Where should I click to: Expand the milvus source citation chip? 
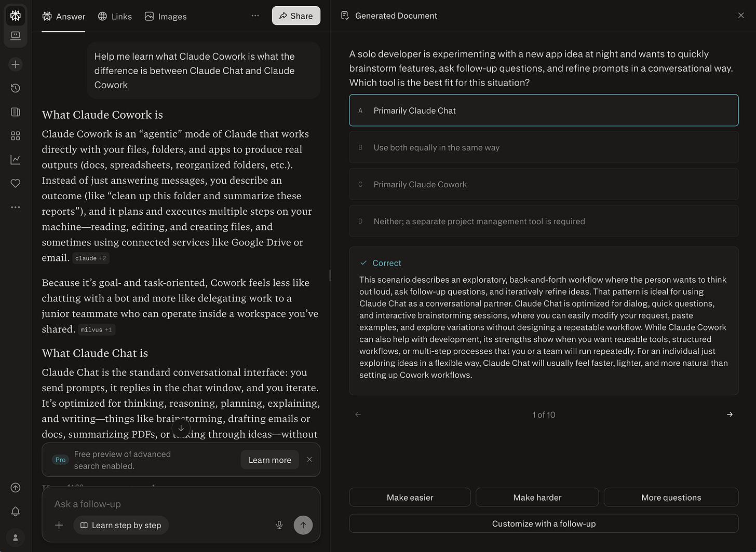coord(97,329)
